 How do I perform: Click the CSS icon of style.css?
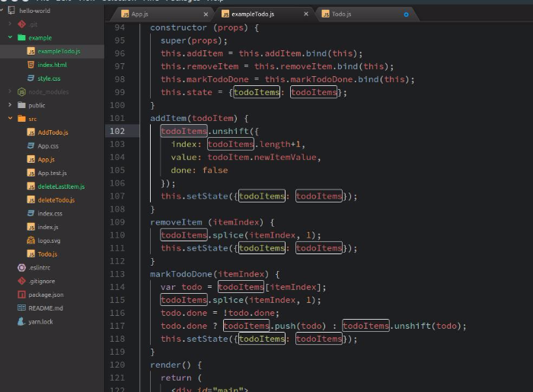[x=31, y=78]
